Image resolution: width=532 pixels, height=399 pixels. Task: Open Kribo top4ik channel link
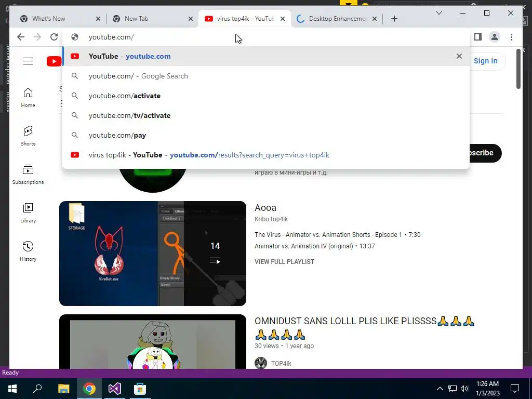pyautogui.click(x=271, y=219)
